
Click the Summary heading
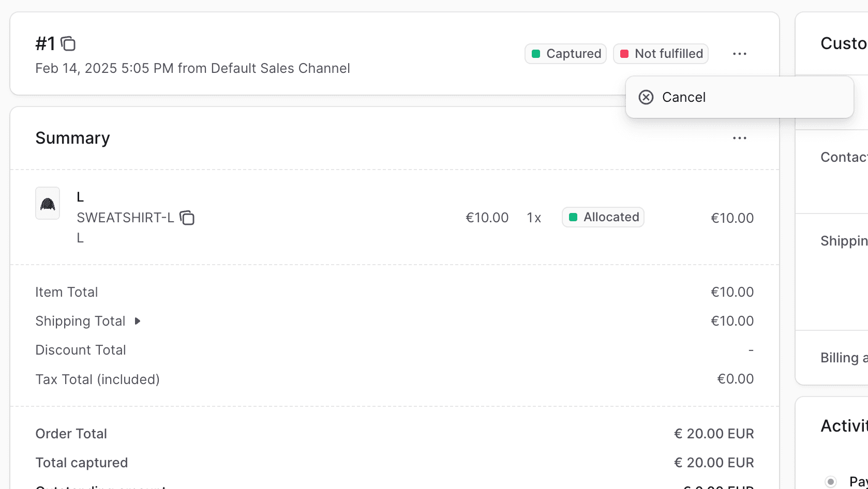[x=72, y=138]
